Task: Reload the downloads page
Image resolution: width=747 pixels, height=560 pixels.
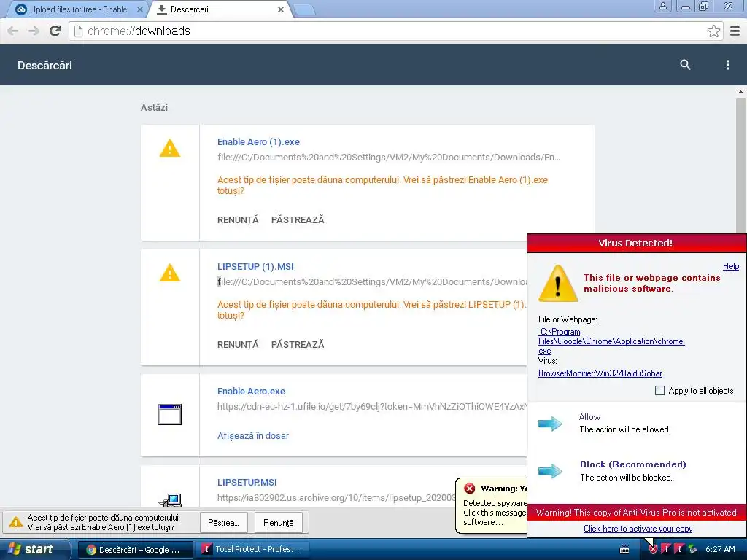Action: coord(55,31)
